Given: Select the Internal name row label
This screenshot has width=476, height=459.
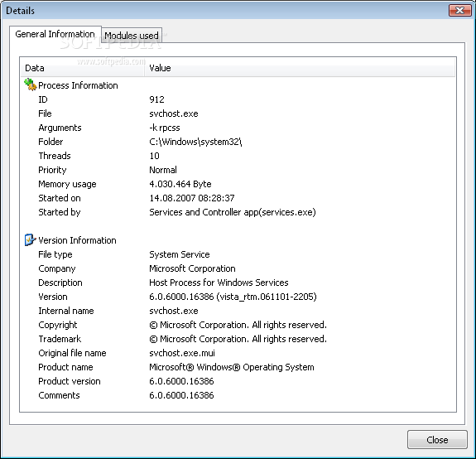Looking at the screenshot, I should 66,311.
